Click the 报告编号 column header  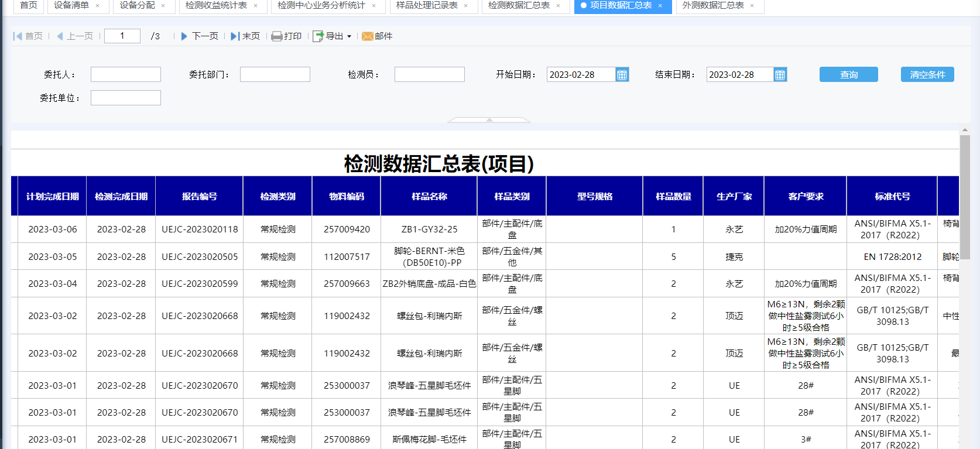[x=200, y=196]
